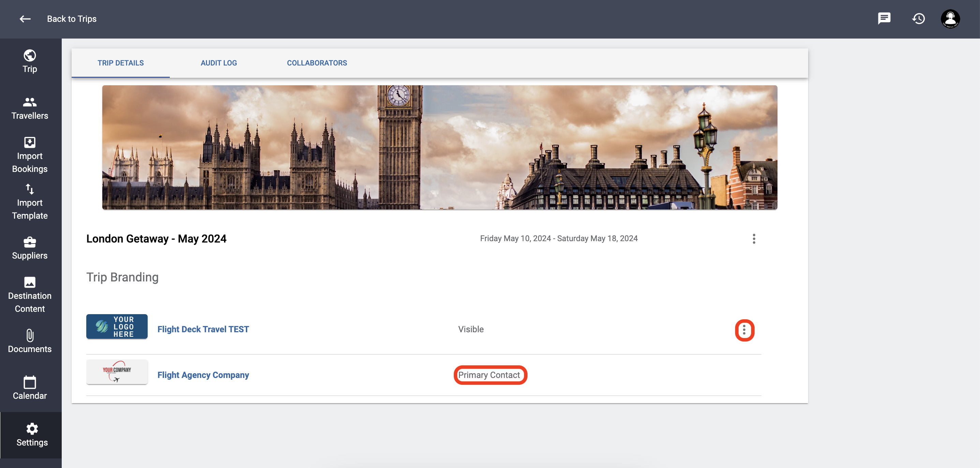Click the Visible status text
The image size is (980, 468).
tap(471, 329)
